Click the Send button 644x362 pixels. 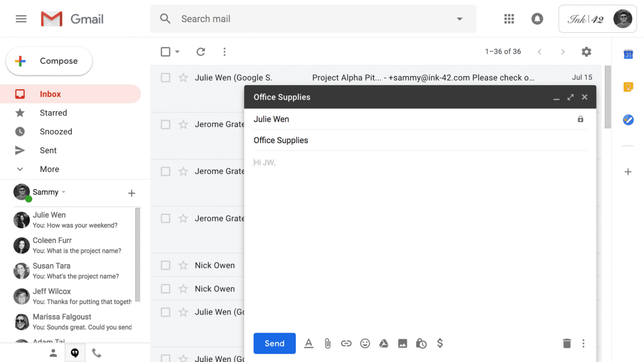274,343
